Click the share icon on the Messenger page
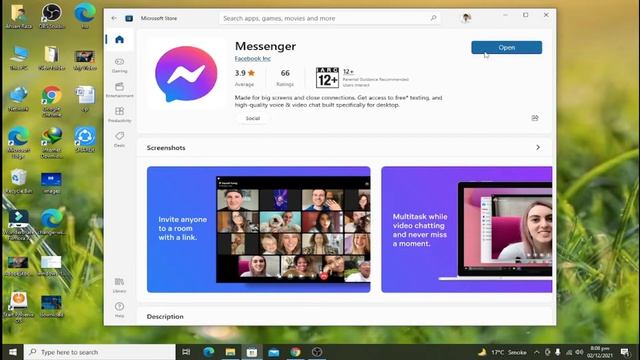Image resolution: width=640 pixels, height=360 pixels. click(535, 118)
